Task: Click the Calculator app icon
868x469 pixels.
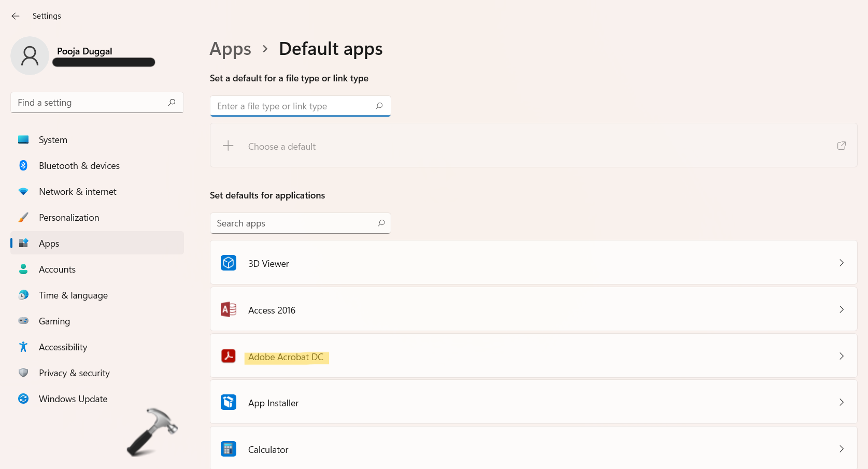Action: point(229,449)
